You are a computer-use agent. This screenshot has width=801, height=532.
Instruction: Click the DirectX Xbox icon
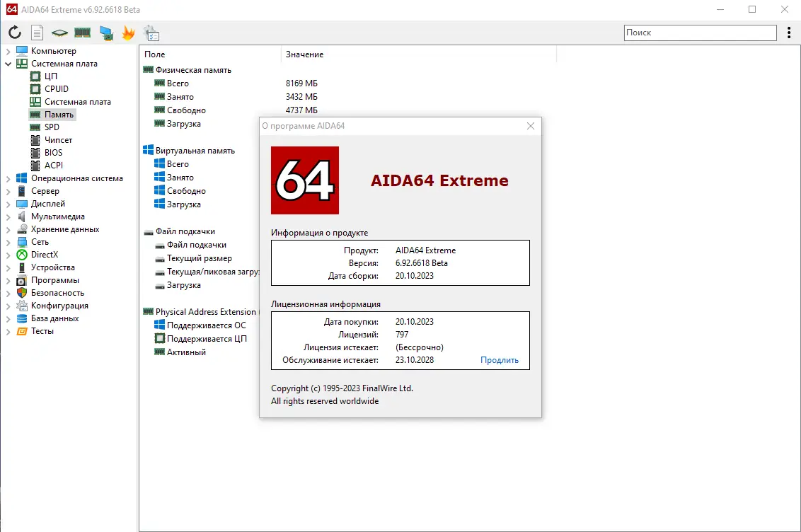(x=22, y=254)
